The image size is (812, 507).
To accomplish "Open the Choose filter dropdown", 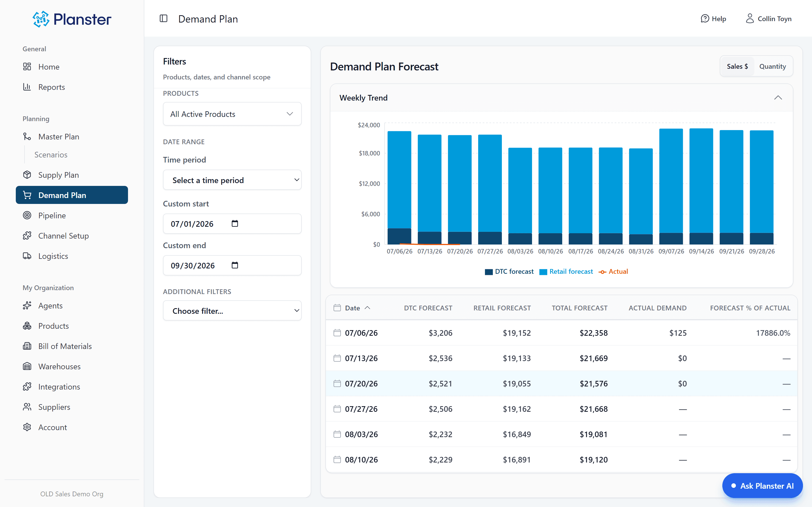I will [x=232, y=311].
